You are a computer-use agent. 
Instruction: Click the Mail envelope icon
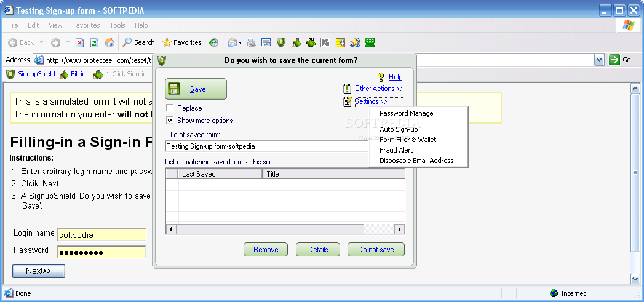click(x=233, y=42)
